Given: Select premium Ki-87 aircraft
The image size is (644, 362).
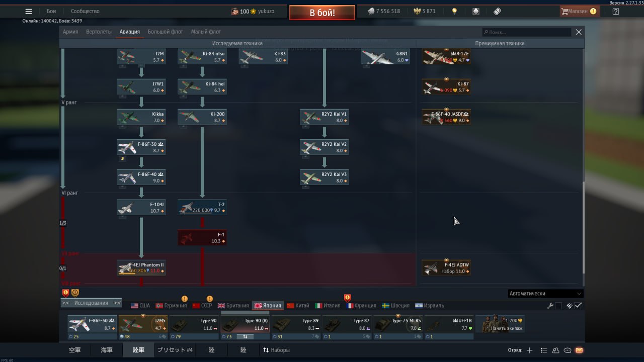Looking at the screenshot, I should point(447,87).
